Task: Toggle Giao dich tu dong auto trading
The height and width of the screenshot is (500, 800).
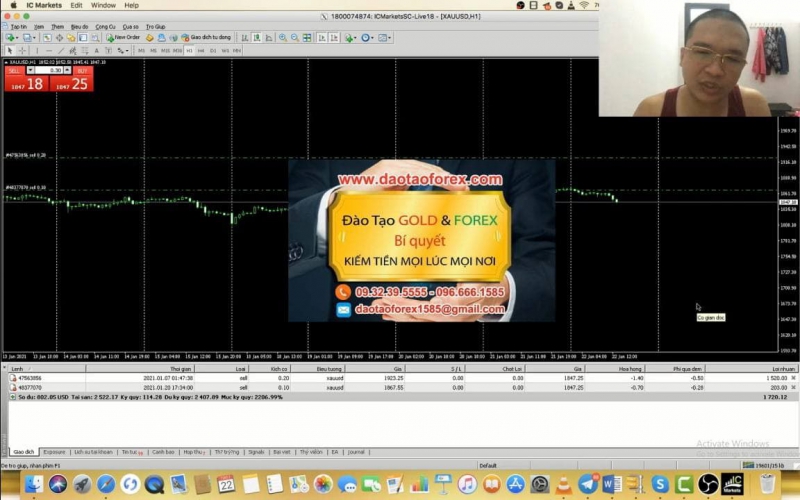Action: [x=207, y=38]
